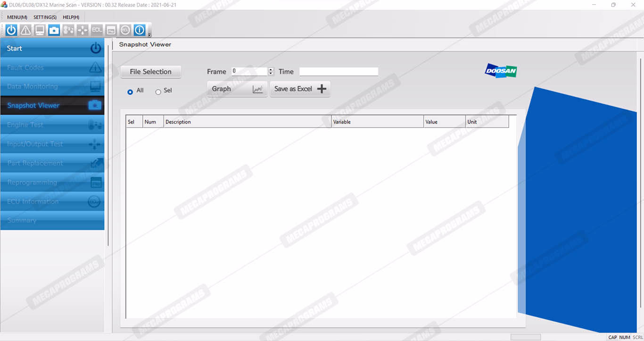Screen dimensions: 644x341
Task: Open Data Monitoring via monitor toolbar icon
Action: tap(40, 30)
